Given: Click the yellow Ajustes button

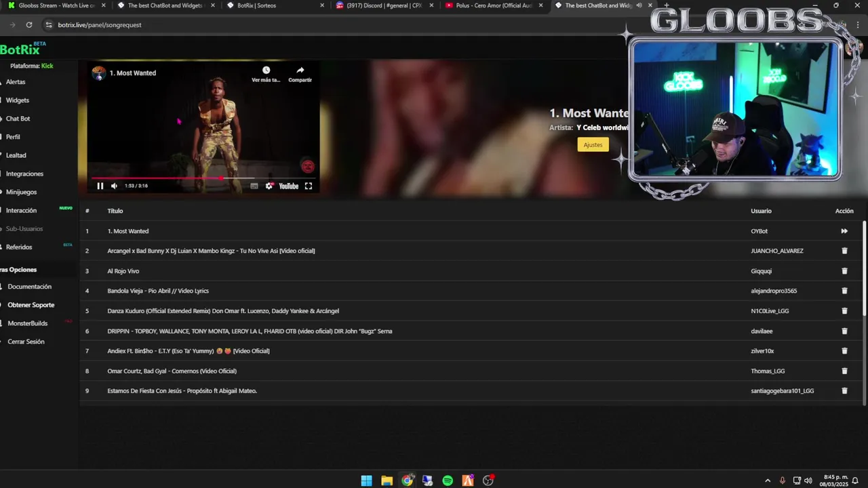Looking at the screenshot, I should tap(593, 144).
